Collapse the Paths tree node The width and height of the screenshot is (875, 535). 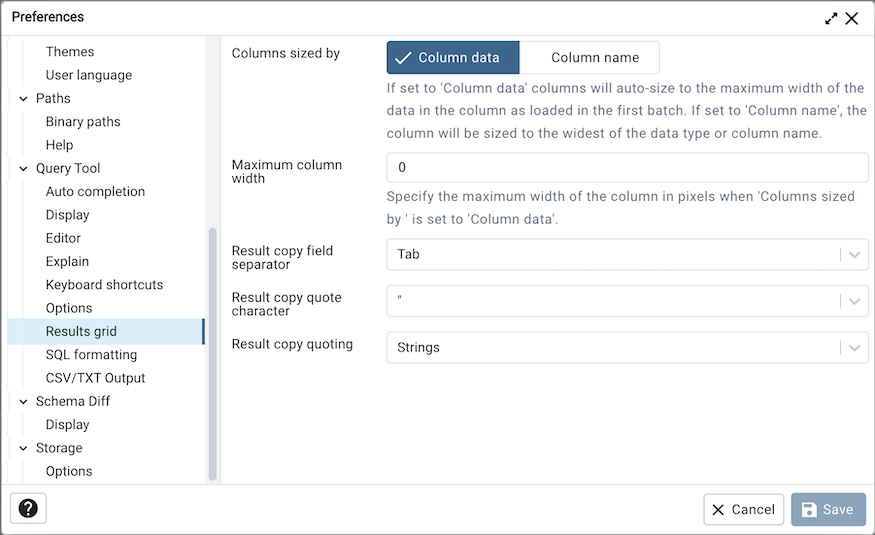pos(23,99)
